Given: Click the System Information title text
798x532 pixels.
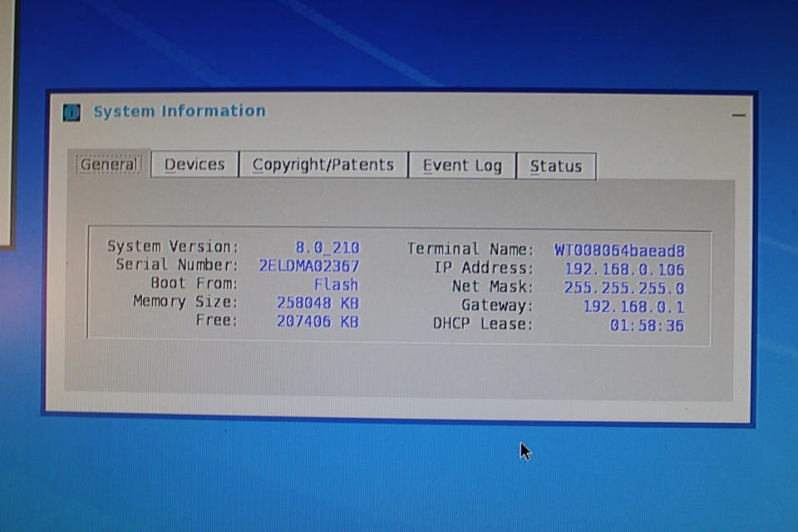Looking at the screenshot, I should coord(180,111).
